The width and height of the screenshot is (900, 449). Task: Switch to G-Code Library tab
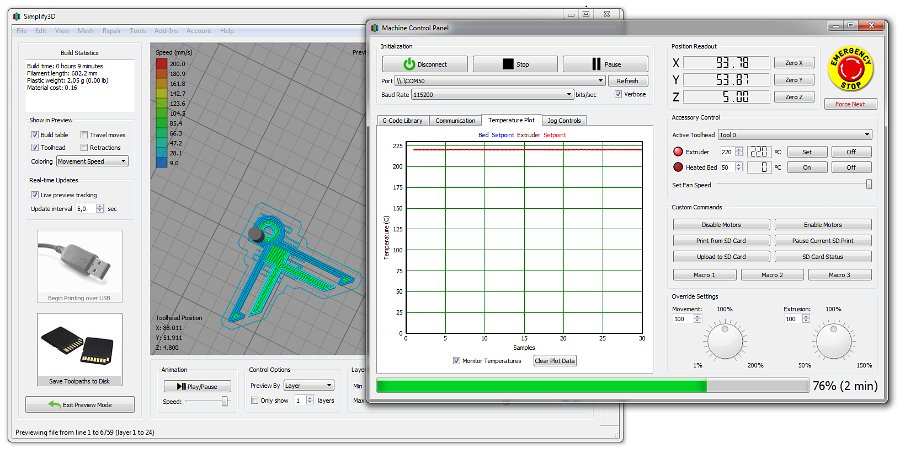tap(403, 121)
